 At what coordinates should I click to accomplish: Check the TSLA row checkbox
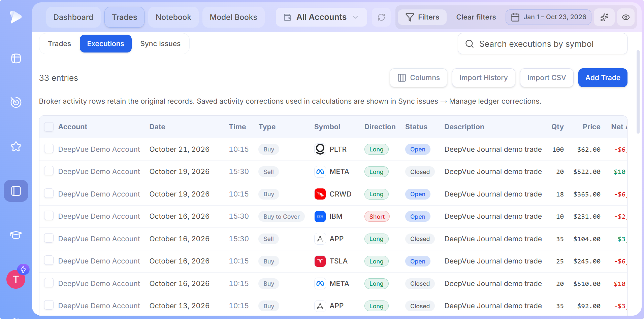click(49, 260)
